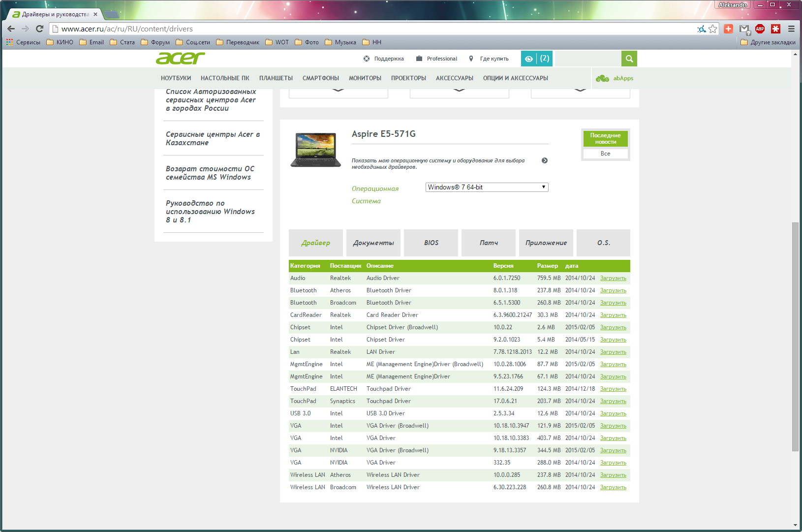Image resolution: width=802 pixels, height=532 pixels.
Task: Switch to the O.S. tab
Action: [604, 243]
